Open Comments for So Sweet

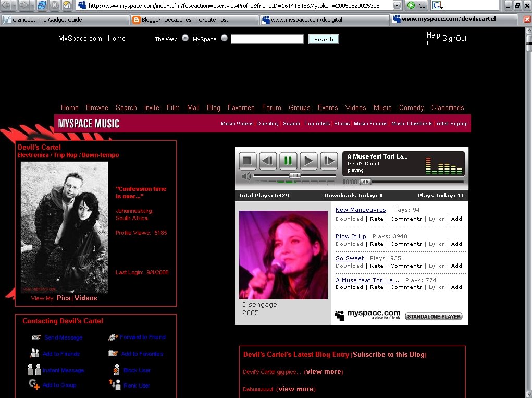tap(406, 266)
